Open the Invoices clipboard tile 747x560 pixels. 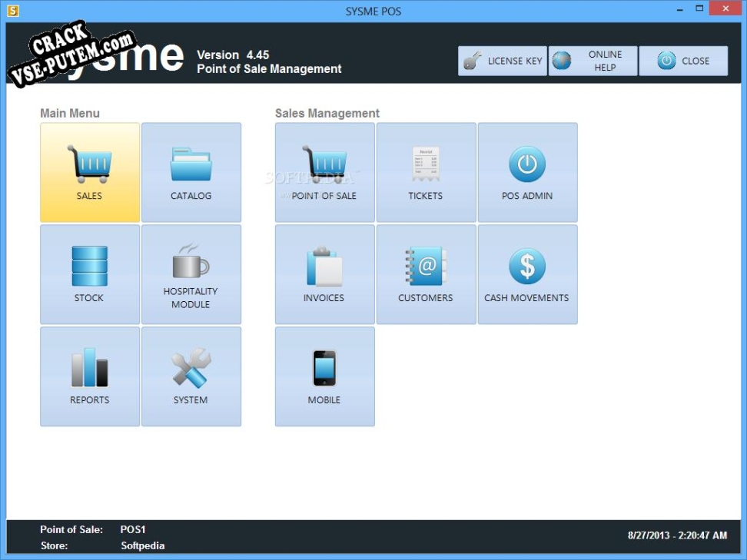point(324,274)
